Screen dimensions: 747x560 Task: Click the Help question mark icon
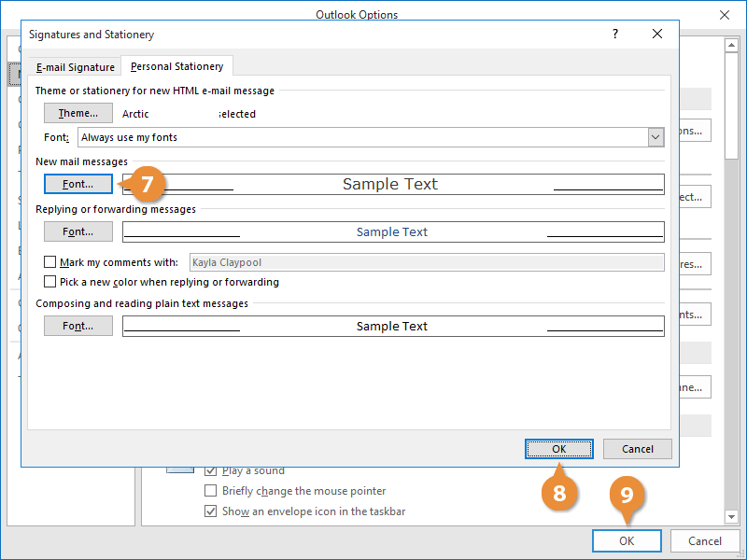point(614,35)
